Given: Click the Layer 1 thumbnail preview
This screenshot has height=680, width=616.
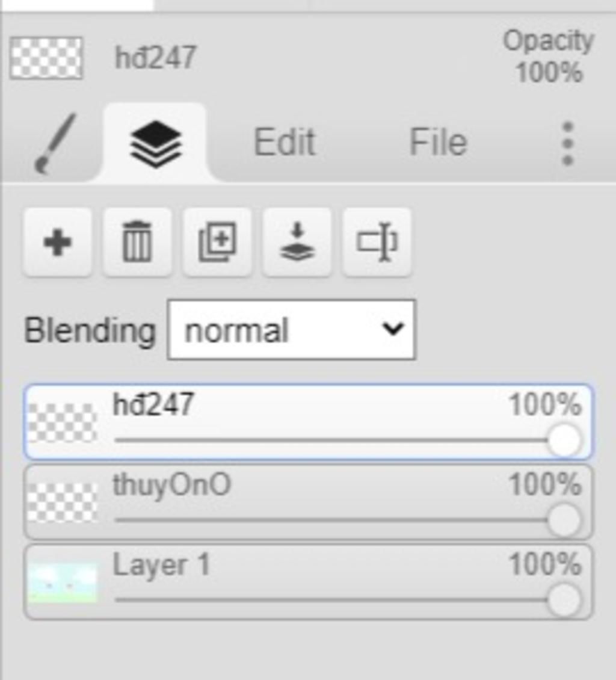Looking at the screenshot, I should (x=63, y=583).
